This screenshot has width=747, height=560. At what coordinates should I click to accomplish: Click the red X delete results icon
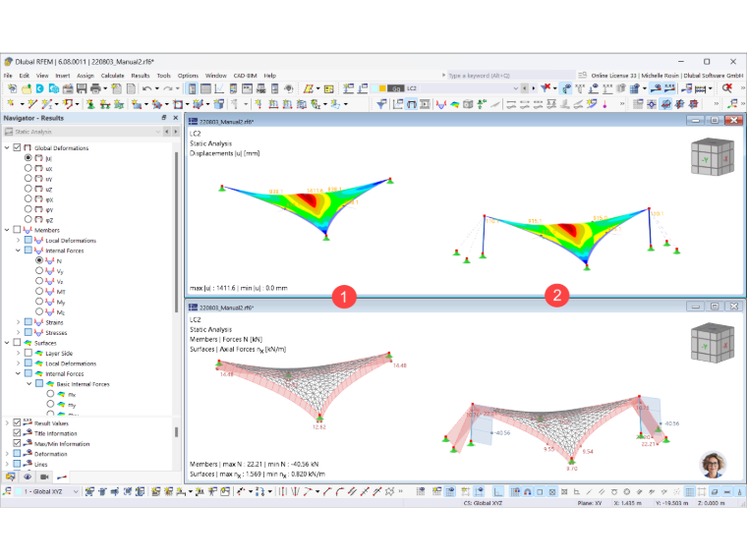[546, 88]
